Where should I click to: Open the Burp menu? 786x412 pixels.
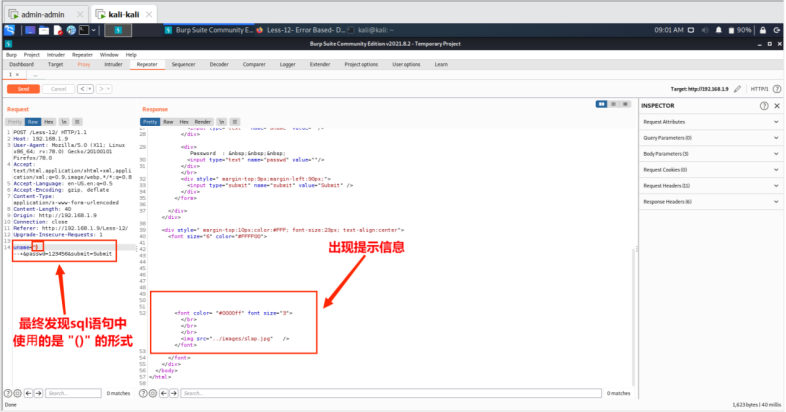[11, 55]
